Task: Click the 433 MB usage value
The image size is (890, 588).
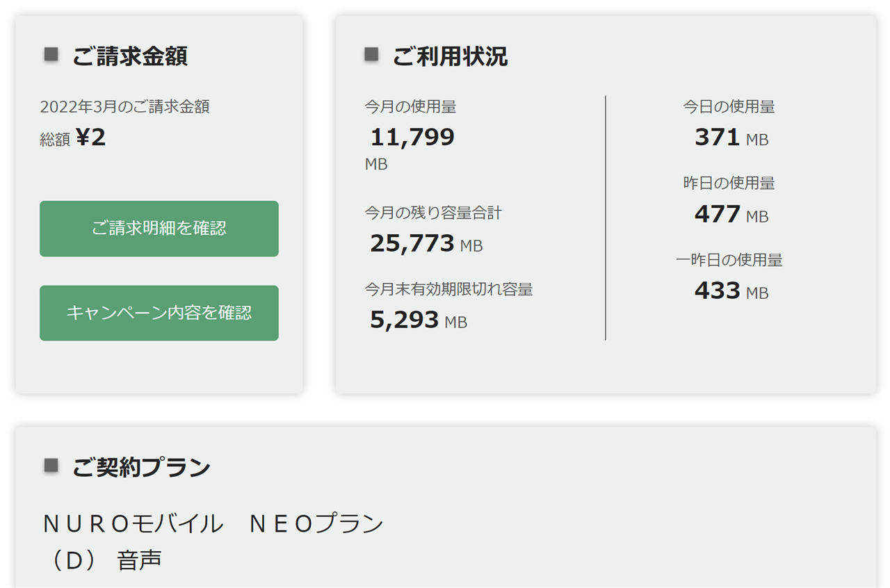Action: click(x=731, y=291)
